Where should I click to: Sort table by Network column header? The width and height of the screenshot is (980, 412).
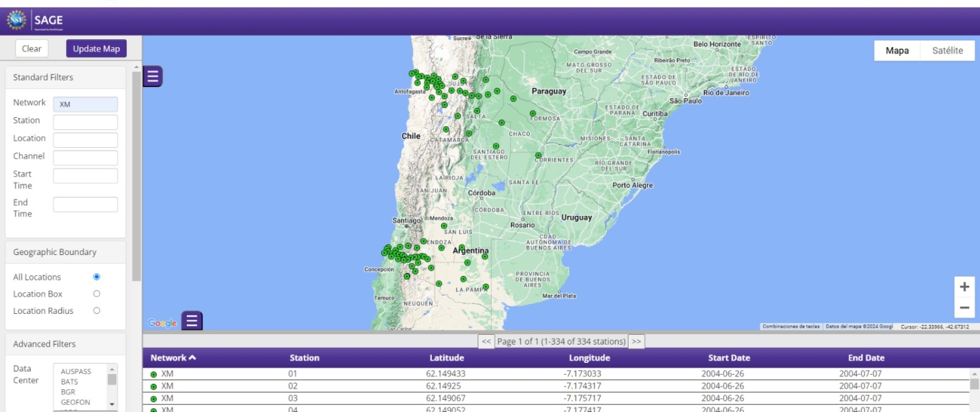tap(173, 358)
